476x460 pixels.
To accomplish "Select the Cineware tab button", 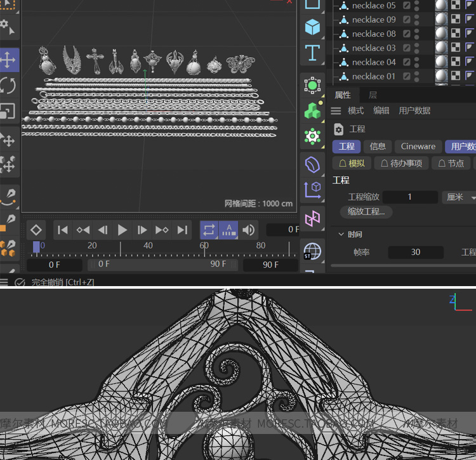I will click(418, 147).
